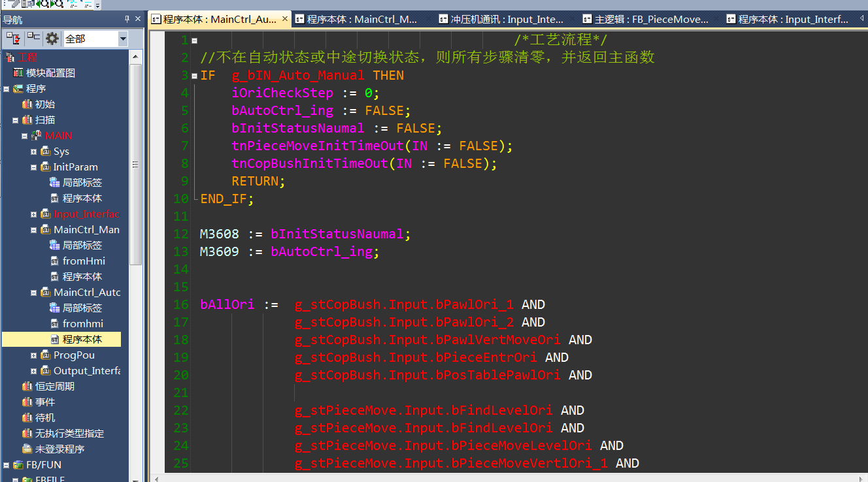Click the lowercase fromhmi ST file icon

[x=55, y=324]
